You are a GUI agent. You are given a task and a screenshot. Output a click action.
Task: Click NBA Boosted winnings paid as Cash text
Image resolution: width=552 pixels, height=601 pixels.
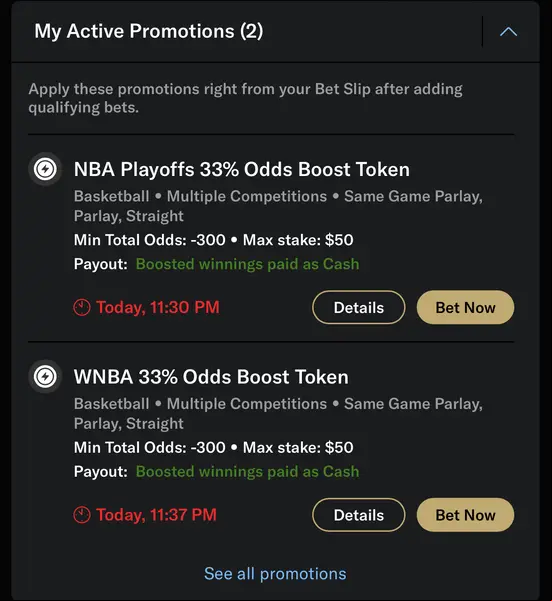[248, 264]
